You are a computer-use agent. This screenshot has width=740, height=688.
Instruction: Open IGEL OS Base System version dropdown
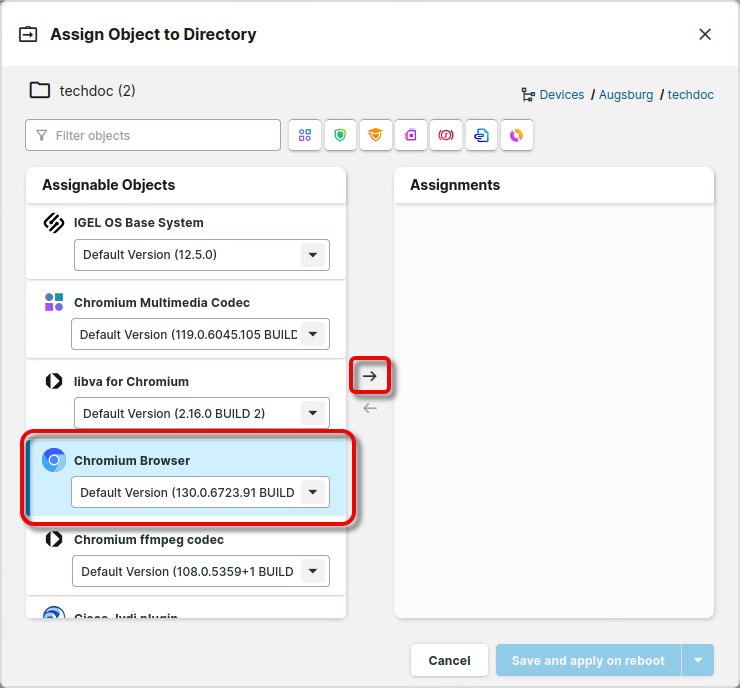[314, 255]
